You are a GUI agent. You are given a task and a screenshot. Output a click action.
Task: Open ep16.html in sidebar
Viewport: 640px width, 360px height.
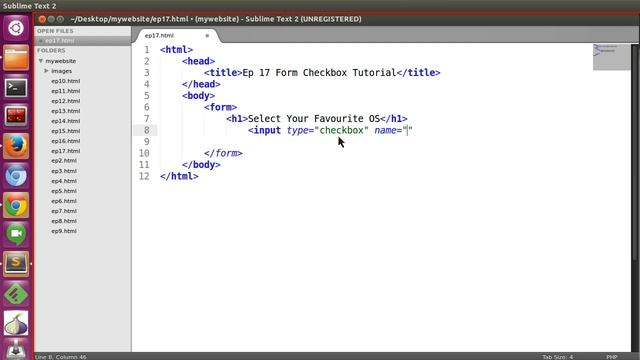(66, 141)
